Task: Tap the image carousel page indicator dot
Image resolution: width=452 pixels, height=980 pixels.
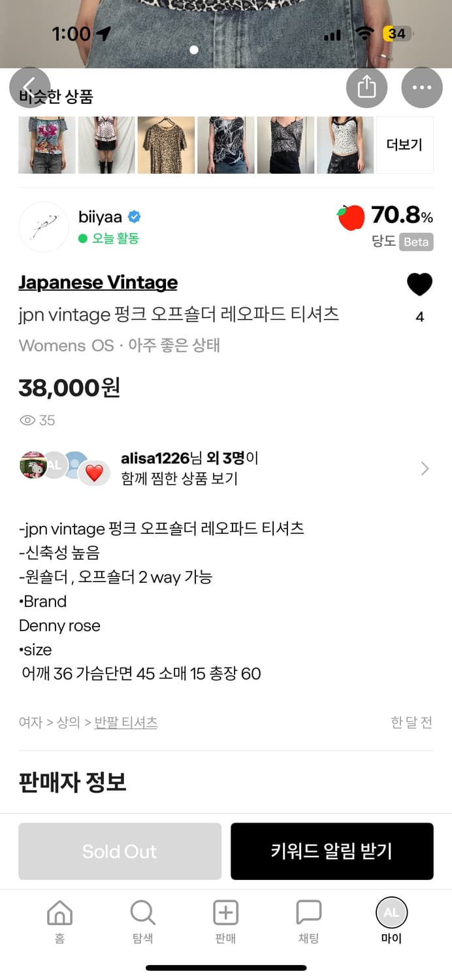Action: [x=194, y=50]
